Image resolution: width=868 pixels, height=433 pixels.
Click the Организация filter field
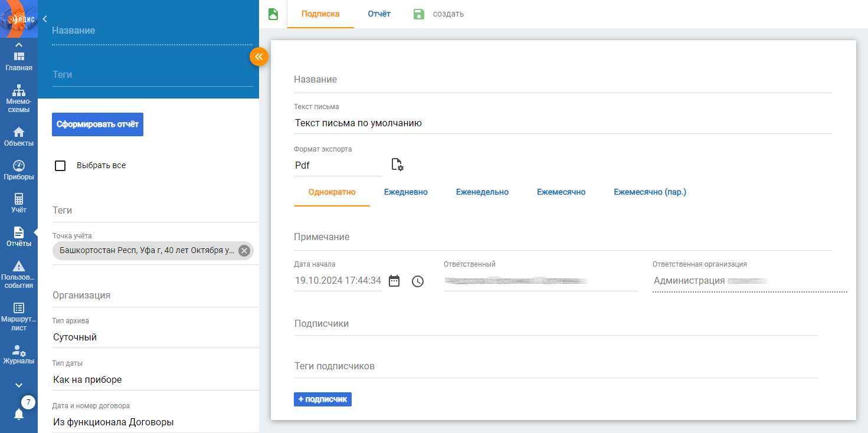[x=155, y=296]
